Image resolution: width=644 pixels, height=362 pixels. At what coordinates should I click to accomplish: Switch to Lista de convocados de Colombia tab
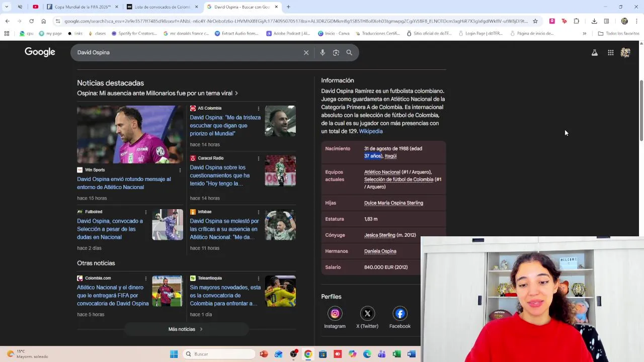(x=162, y=7)
